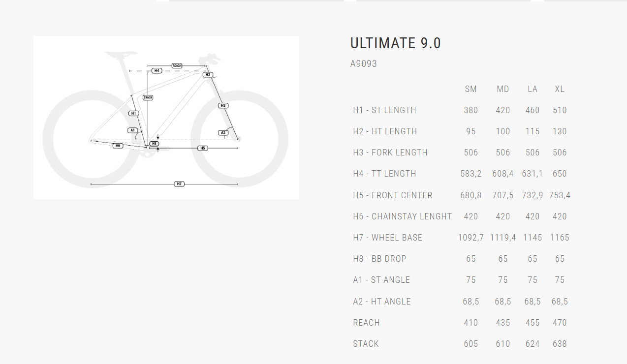Click the REACH label on the diagram
Image resolution: width=627 pixels, height=364 pixels.
pyautogui.click(x=177, y=65)
